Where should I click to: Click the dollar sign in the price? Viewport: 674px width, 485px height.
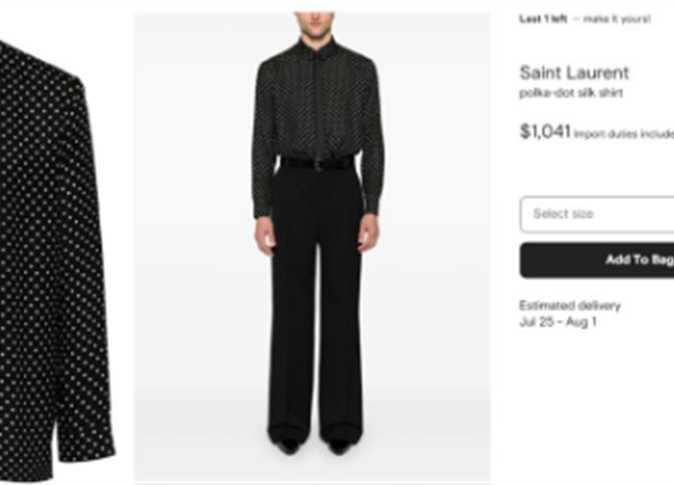click(525, 132)
